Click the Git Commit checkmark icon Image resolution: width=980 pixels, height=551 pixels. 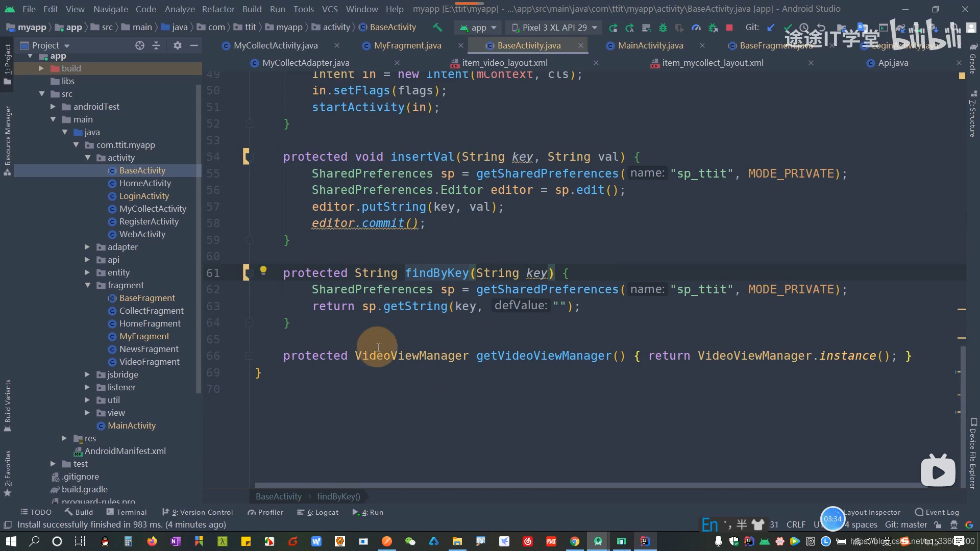788,28
